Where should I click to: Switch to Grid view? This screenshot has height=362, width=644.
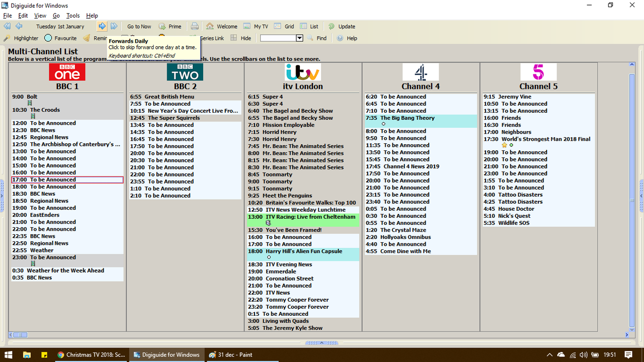pyautogui.click(x=284, y=27)
